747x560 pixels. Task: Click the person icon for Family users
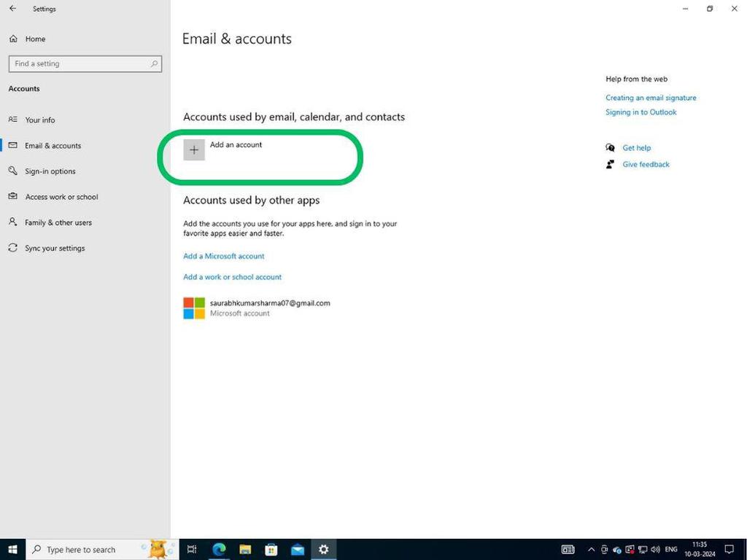13,222
